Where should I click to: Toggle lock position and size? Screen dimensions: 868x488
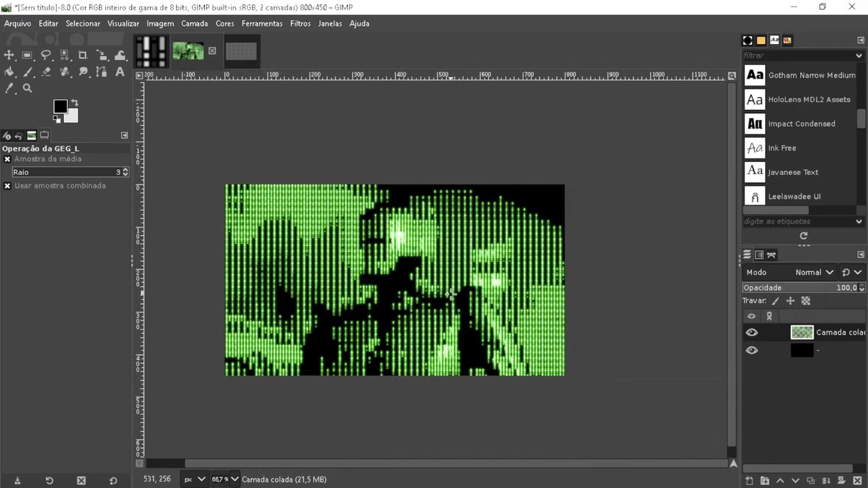pos(790,301)
